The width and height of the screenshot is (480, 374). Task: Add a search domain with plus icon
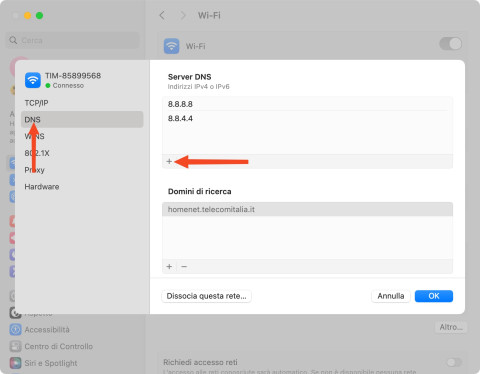tap(169, 267)
